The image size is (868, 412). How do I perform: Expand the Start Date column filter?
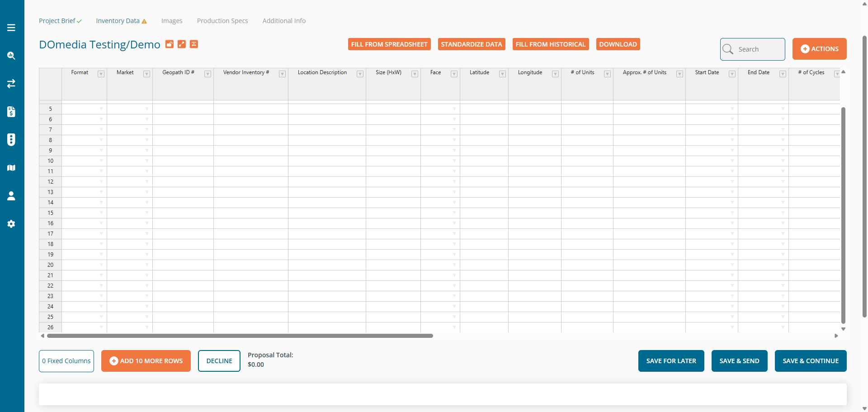click(732, 74)
